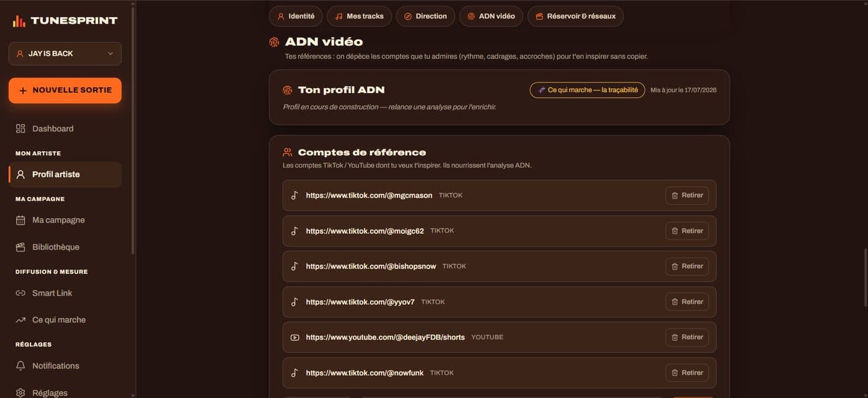Remove the @yyov7 TikTok account

687,302
